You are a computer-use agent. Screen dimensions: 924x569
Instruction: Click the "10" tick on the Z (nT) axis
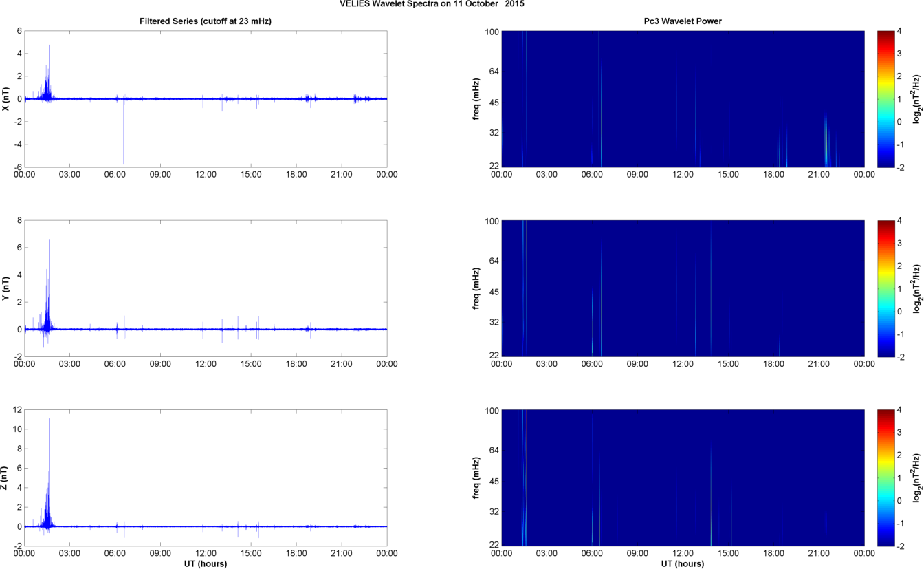click(x=18, y=429)
